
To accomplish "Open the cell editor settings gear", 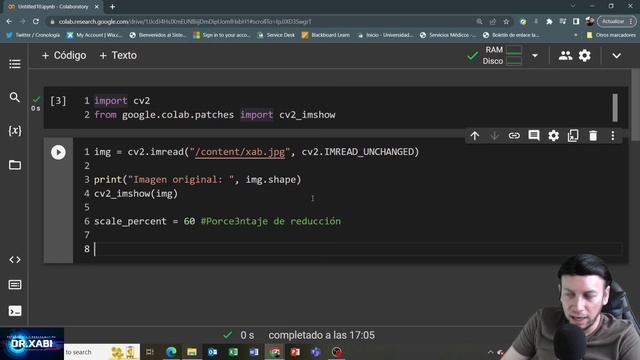I will coord(553,136).
